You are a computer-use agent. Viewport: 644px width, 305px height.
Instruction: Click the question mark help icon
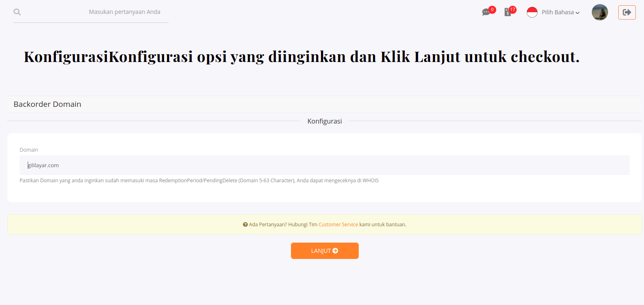245,225
